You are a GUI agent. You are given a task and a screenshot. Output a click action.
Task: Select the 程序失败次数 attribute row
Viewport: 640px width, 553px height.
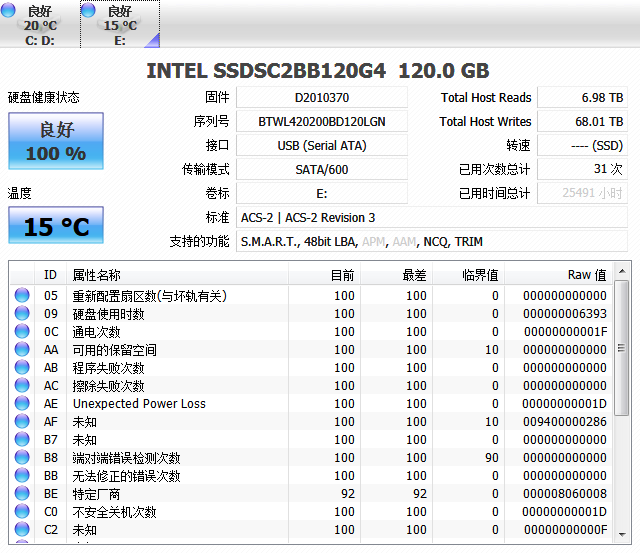pyautogui.click(x=311, y=367)
